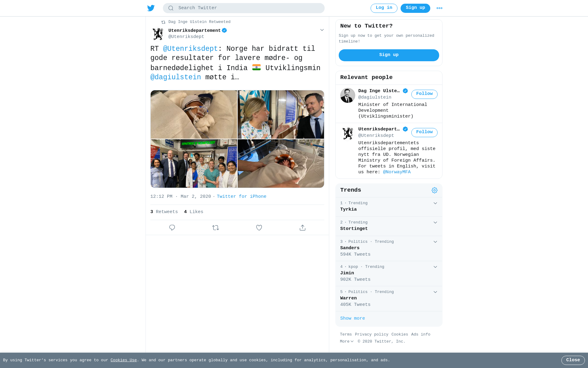Expand the tweet options chevron
Image resolution: width=588 pixels, height=368 pixels.
[322, 30]
